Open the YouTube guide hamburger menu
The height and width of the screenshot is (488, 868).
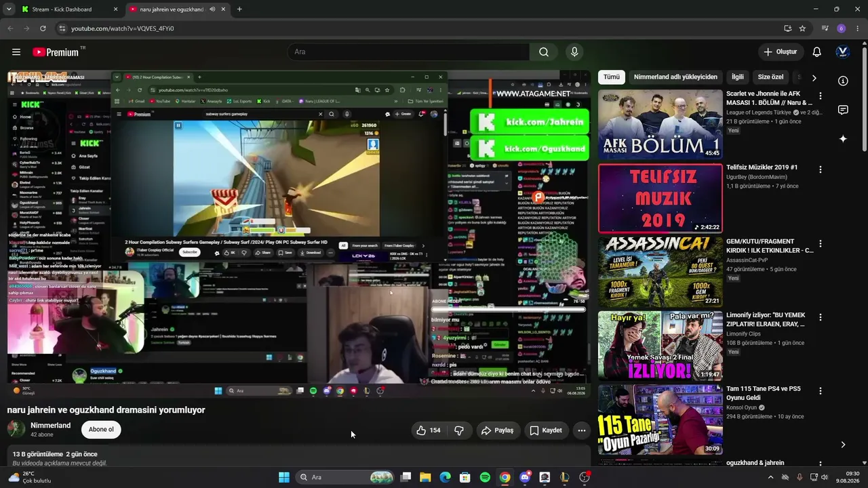(x=16, y=52)
